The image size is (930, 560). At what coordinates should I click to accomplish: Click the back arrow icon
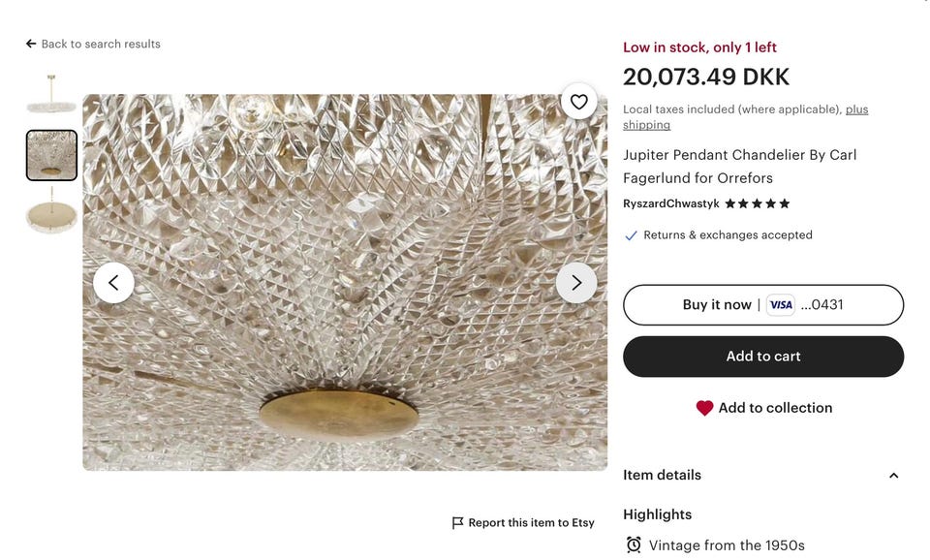click(31, 44)
